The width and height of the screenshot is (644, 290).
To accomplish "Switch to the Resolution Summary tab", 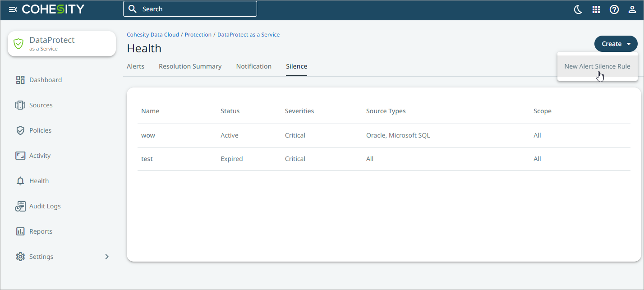I will [x=190, y=66].
